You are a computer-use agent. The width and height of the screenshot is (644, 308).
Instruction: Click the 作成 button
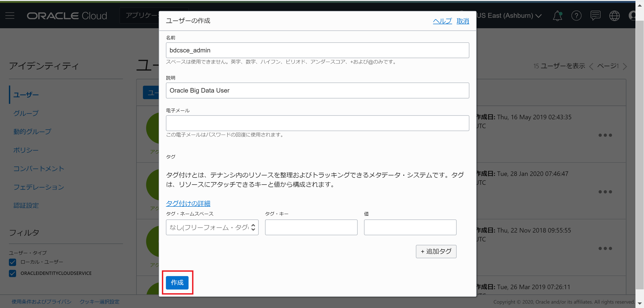(177, 282)
